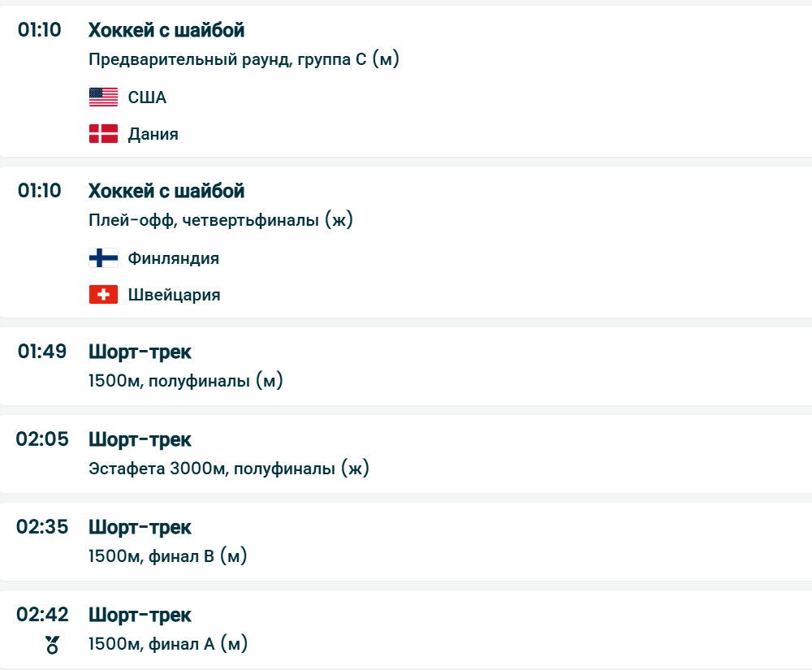Viewport: 812px width, 670px height.
Task: Click 1500м полуфиналы (м) description
Action: pyautogui.click(x=186, y=380)
